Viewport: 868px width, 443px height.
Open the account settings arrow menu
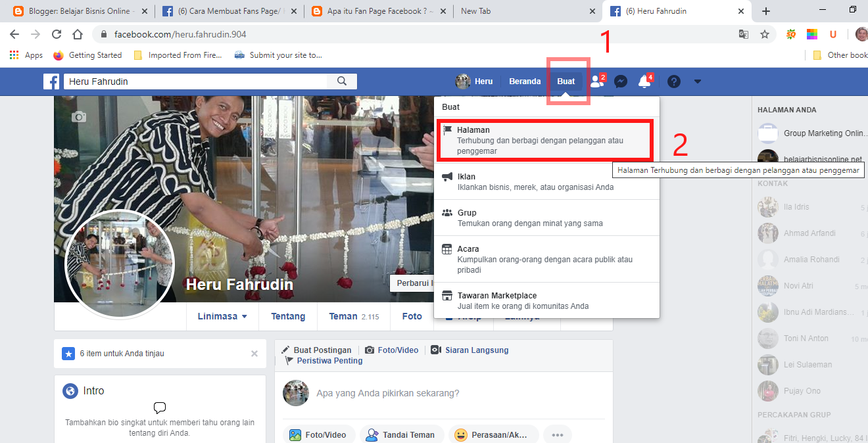tap(697, 81)
